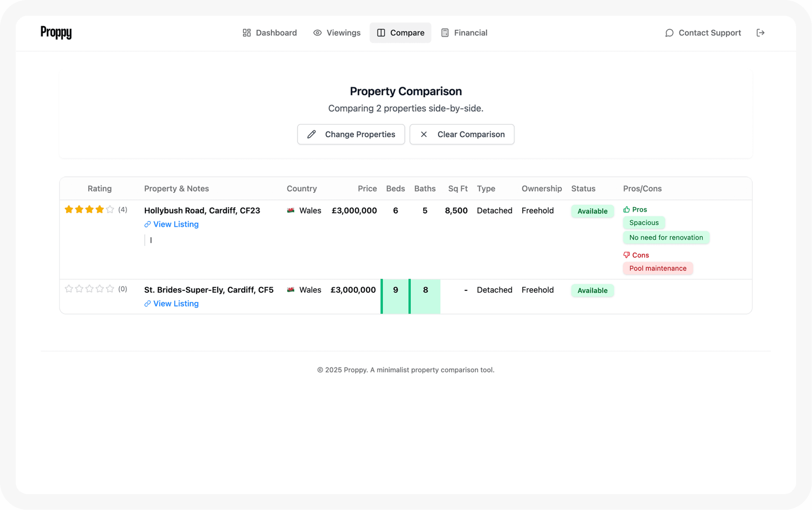The width and height of the screenshot is (812, 510).
Task: Click the Pros/Cons column header
Action: (x=642, y=188)
